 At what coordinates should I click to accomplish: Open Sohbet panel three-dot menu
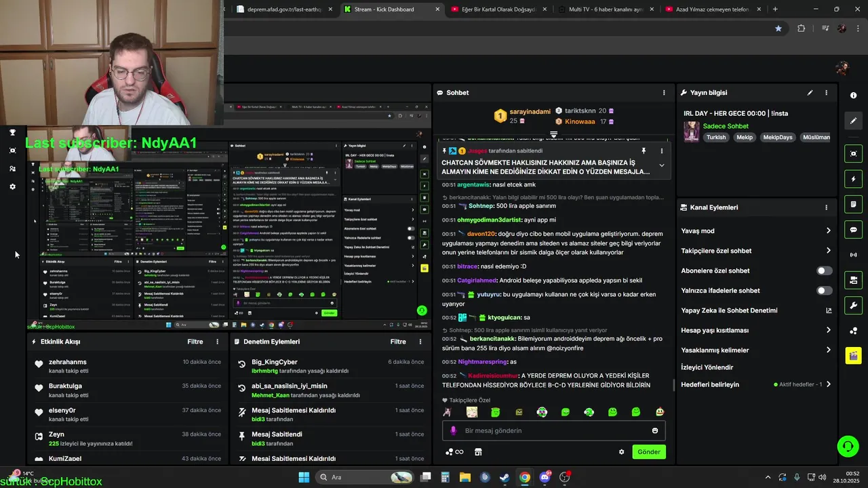coord(664,93)
